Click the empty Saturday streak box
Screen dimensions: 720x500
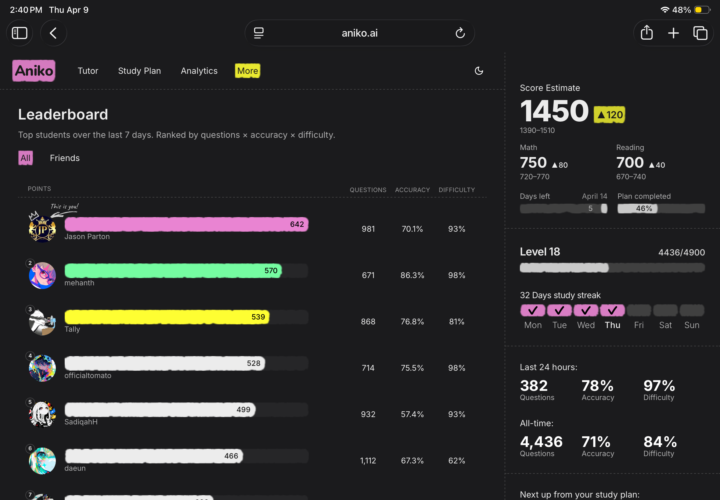click(x=665, y=311)
